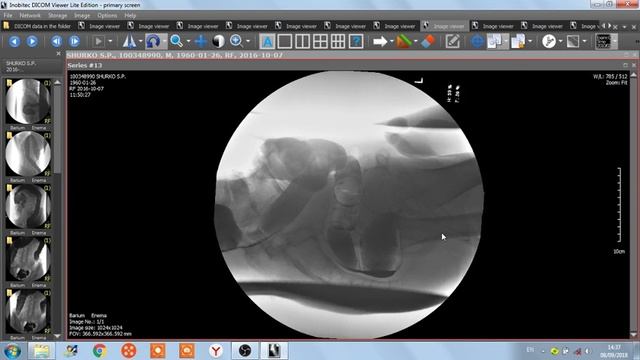Jump to the previous series button
Screen dimensions: 640x360
coord(56,41)
